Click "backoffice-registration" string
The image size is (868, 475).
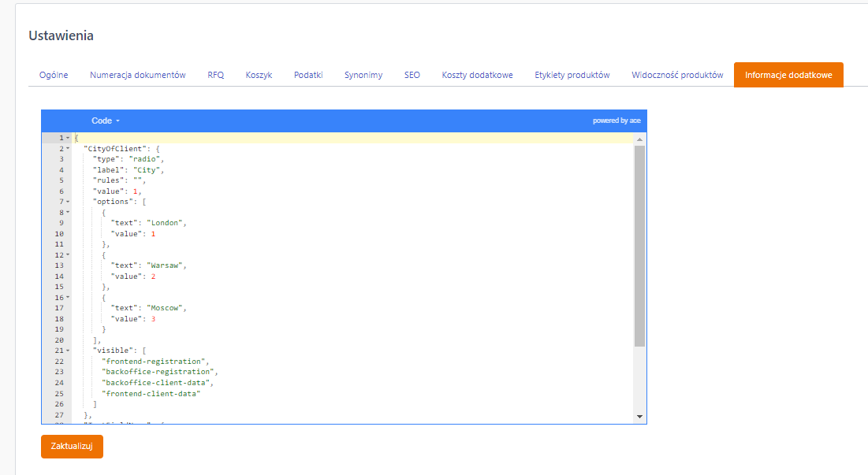tap(158, 372)
